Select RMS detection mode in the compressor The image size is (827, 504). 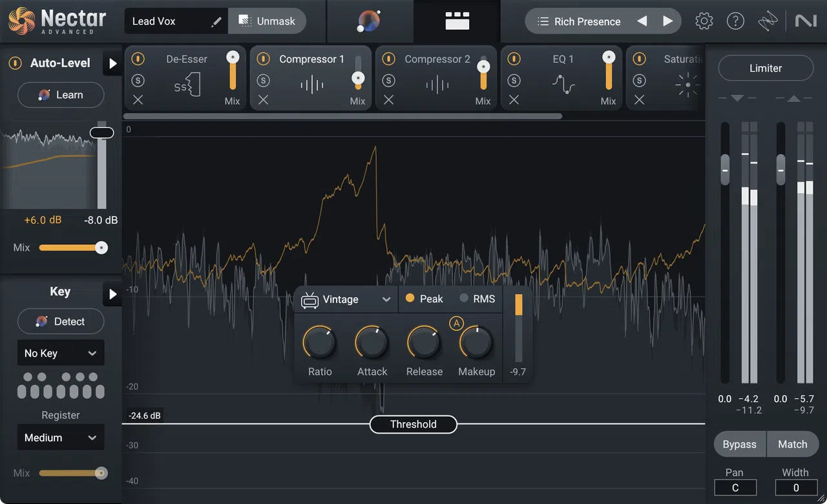point(463,299)
